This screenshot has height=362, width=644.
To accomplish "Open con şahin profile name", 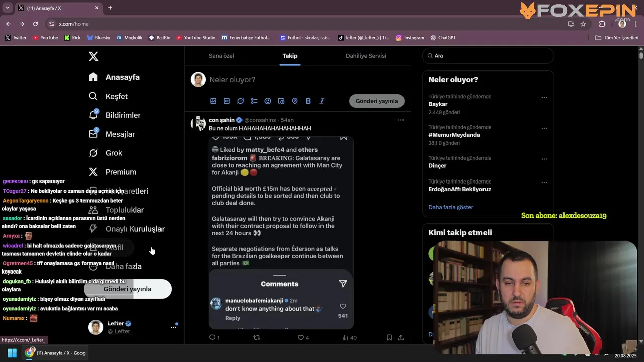I will 222,120.
